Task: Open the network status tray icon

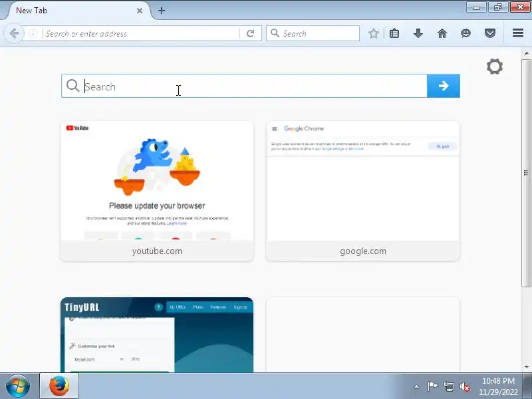Action: (448, 386)
